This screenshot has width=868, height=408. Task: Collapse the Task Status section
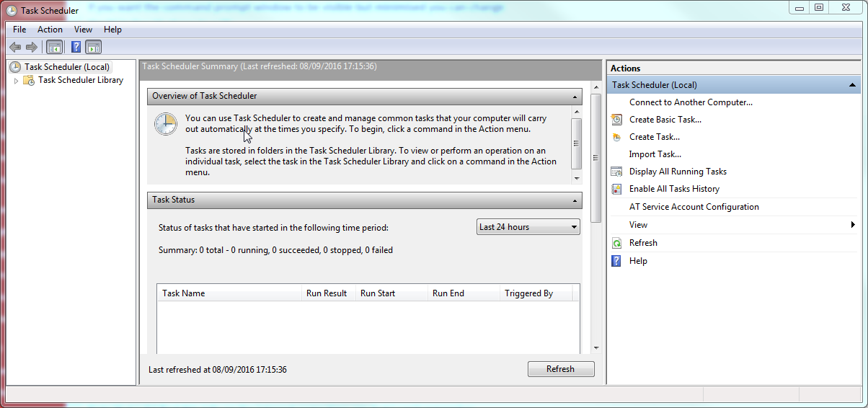coord(575,200)
